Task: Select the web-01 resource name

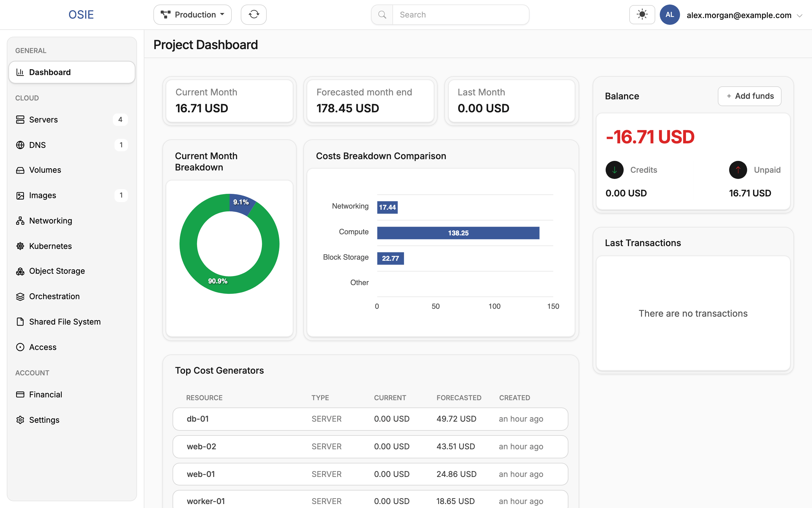Action: tap(201, 474)
